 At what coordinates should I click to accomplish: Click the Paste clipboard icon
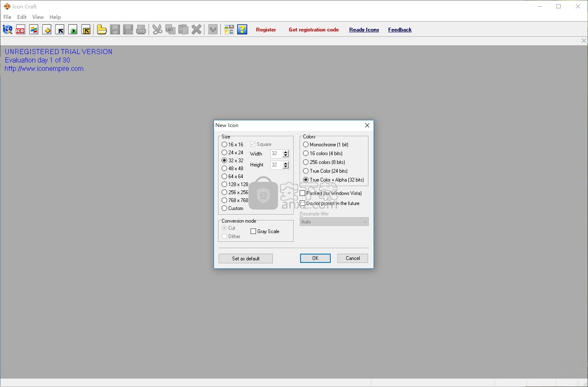tap(183, 29)
